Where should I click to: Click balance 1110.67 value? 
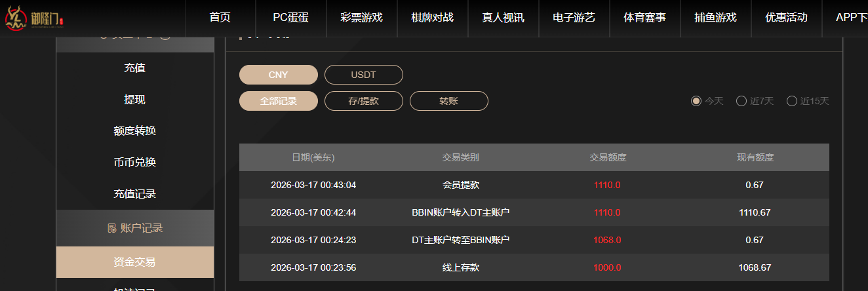click(x=755, y=212)
